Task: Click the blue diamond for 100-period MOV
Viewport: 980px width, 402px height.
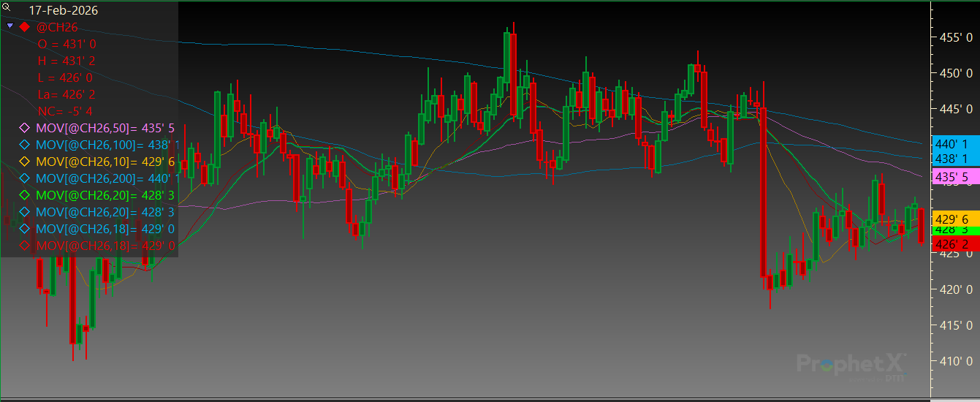Action: point(24,145)
